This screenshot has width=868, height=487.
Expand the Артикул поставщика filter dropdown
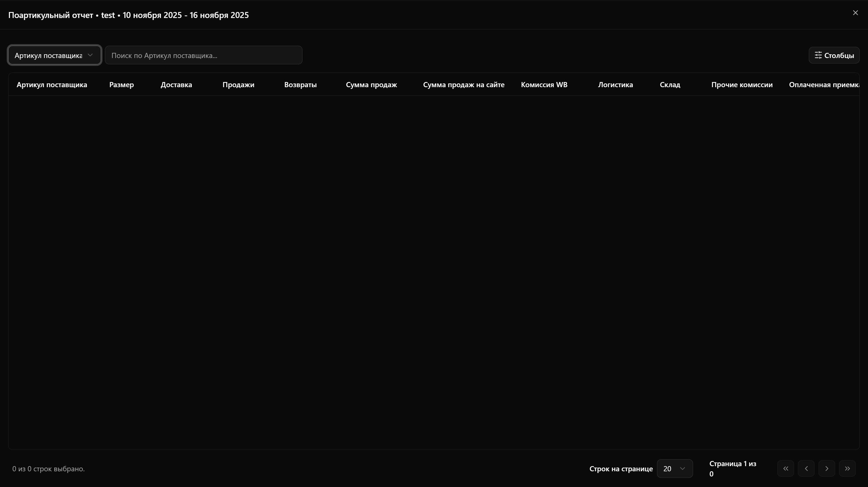point(54,55)
